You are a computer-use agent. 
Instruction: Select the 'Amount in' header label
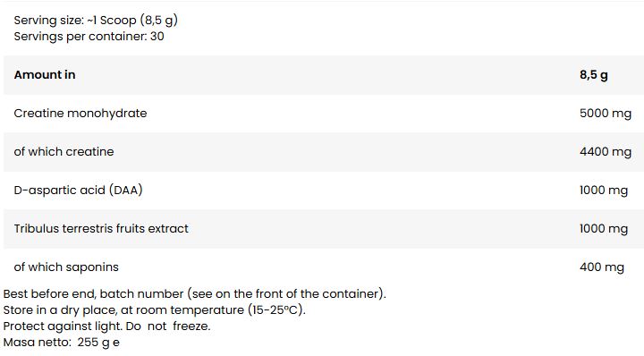tap(45, 75)
